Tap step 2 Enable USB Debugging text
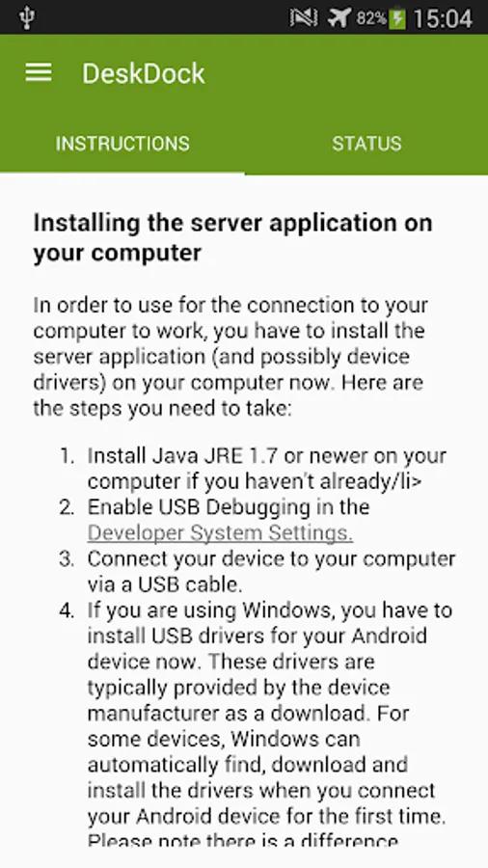 click(x=228, y=520)
